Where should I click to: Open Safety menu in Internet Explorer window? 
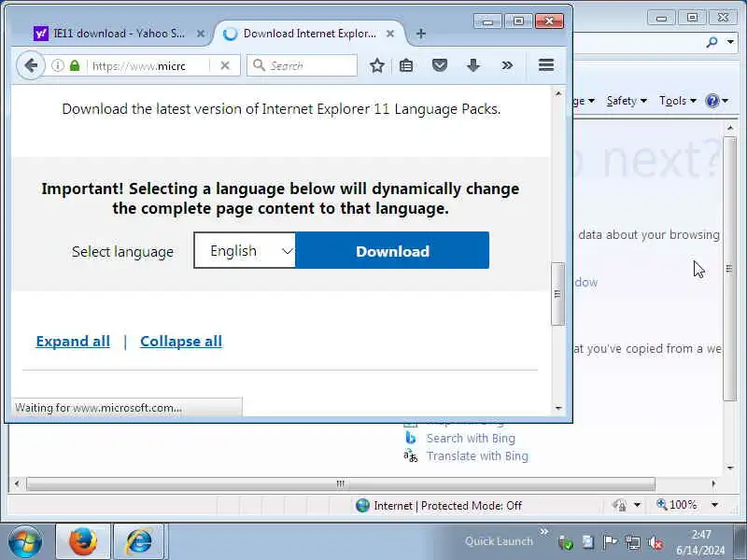626,101
